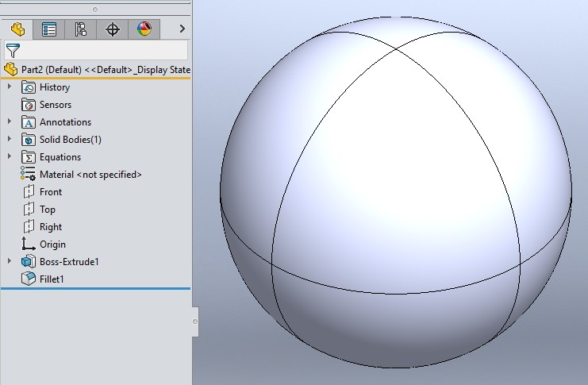Click the Origin axes icon
Screen dimensions: 588x385
28,244
